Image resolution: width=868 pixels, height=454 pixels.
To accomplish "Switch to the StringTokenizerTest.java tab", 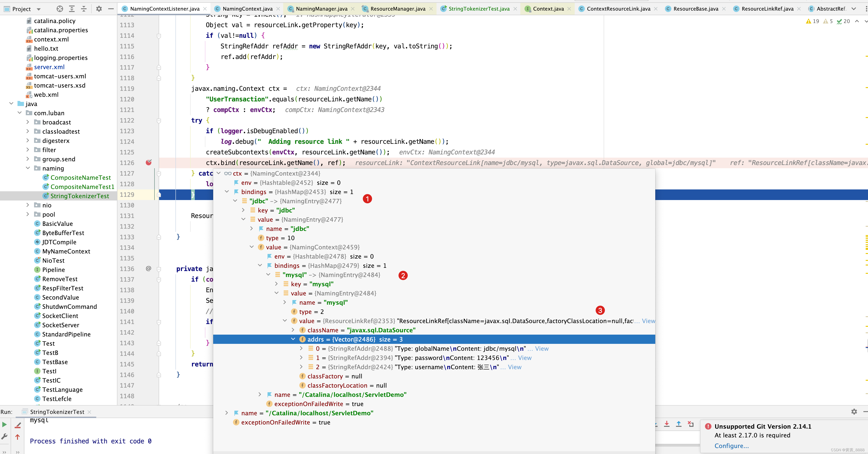I will click(x=479, y=9).
